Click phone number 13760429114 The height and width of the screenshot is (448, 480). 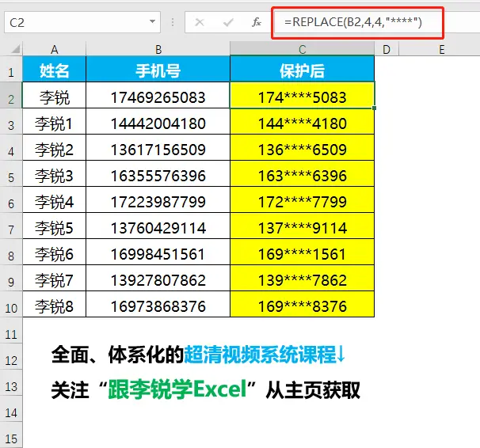[x=158, y=226]
